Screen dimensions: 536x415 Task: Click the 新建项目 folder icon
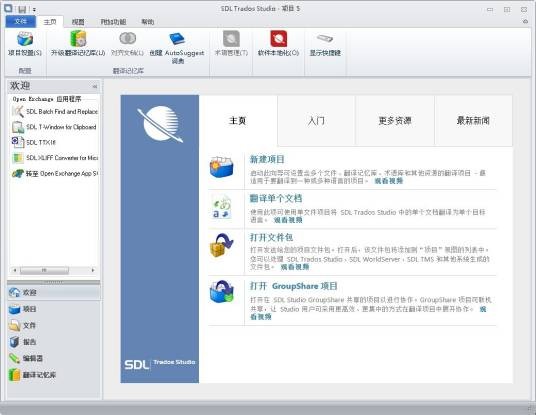tap(222, 167)
